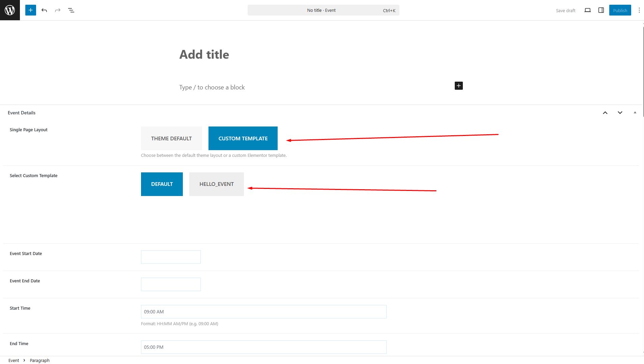Image resolution: width=644 pixels, height=364 pixels.
Task: Select the Theme Default layout option
Action: [x=171, y=138]
